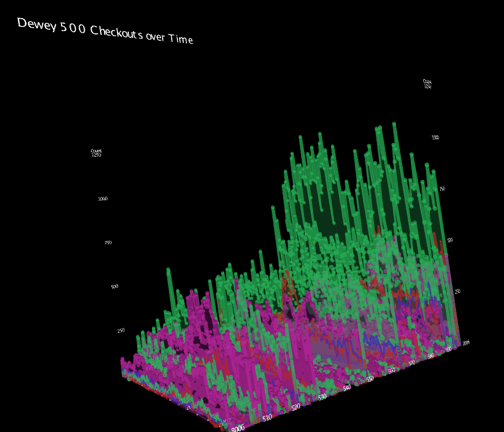
Task: Click the tallest green data spike's top
Action: pos(394,123)
